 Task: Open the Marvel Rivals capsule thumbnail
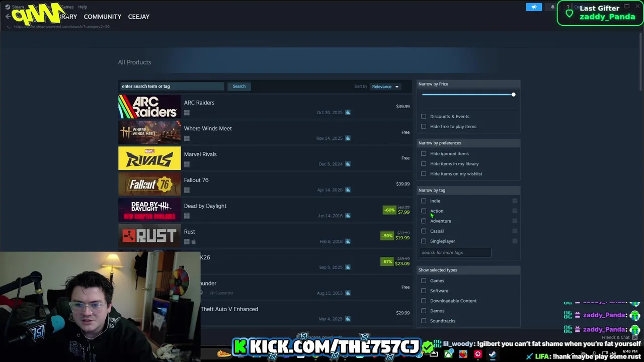[149, 158]
